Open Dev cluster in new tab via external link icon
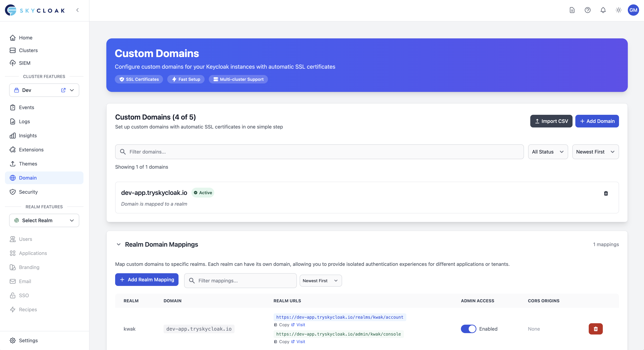644x350 pixels. [x=63, y=90]
